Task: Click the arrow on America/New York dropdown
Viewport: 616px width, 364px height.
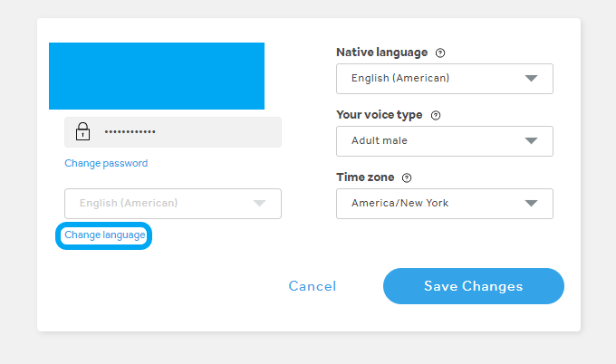Action: click(532, 204)
